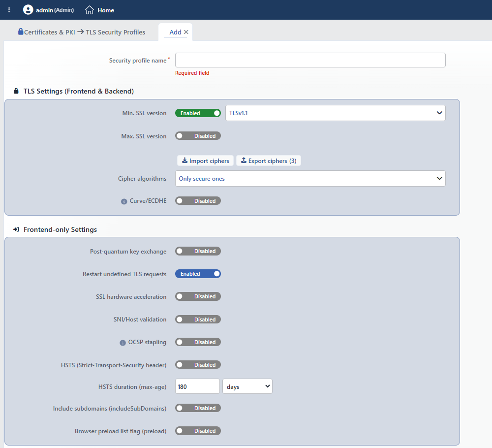Click the SSL hardware acceleration label
492x448 pixels.
pos(131,297)
